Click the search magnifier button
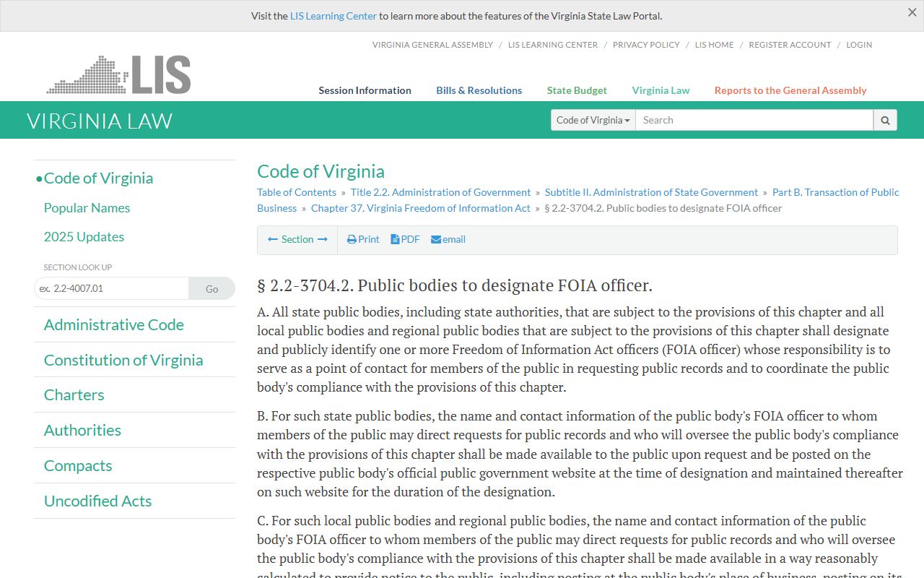 (x=885, y=120)
